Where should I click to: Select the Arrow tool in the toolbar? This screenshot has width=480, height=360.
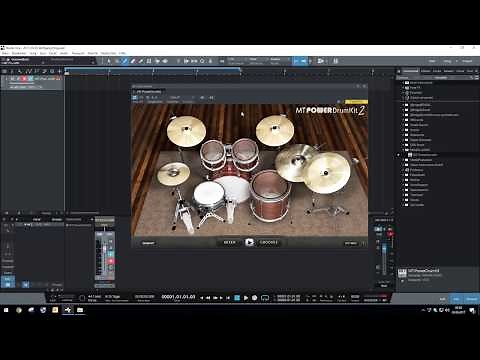(109, 61)
